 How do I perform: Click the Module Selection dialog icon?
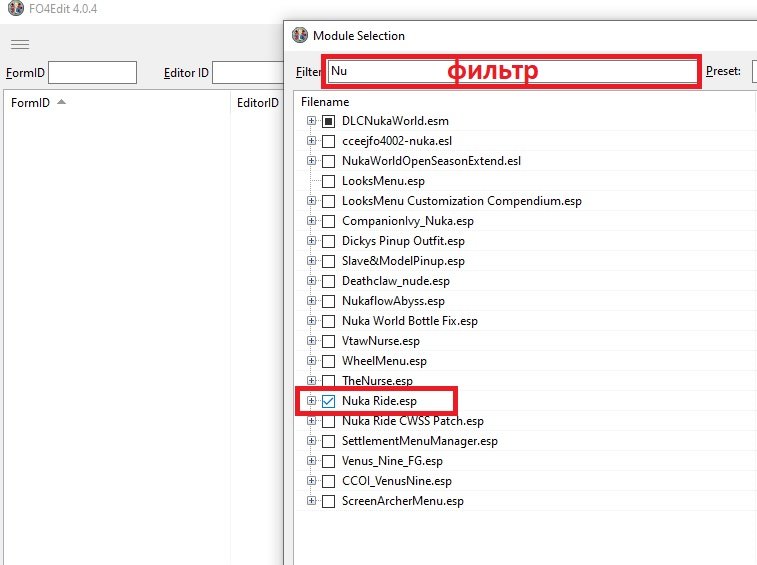click(300, 35)
